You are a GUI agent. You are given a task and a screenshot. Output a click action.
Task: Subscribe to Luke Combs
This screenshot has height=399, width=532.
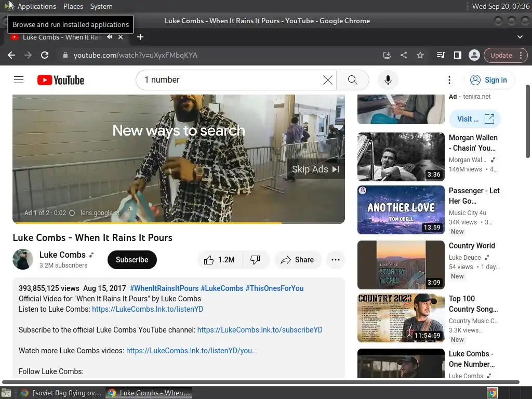pos(132,260)
